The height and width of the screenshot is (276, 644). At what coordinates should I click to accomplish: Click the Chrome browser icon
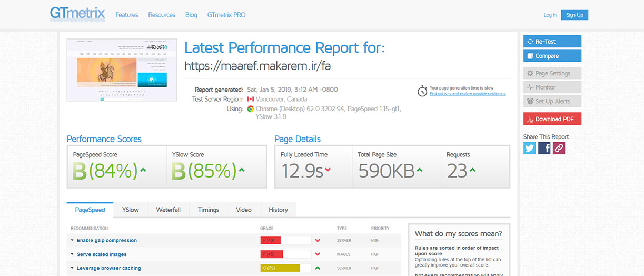point(251,109)
